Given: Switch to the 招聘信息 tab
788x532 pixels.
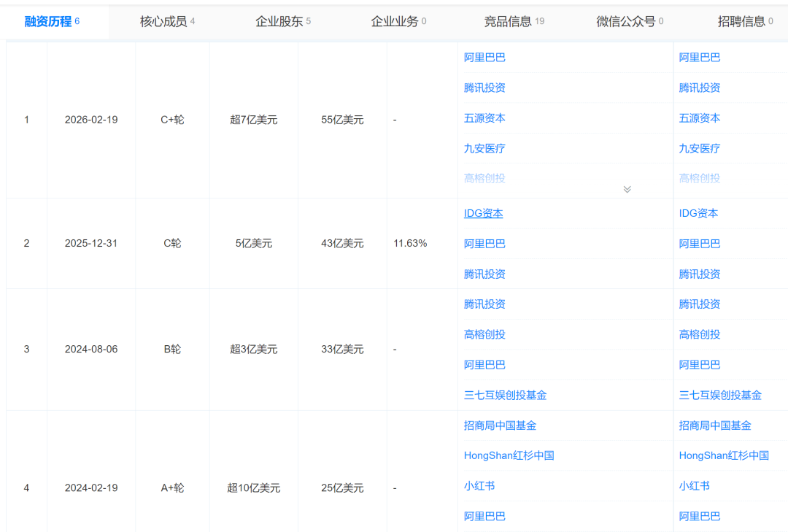Looking at the screenshot, I should pos(741,22).
